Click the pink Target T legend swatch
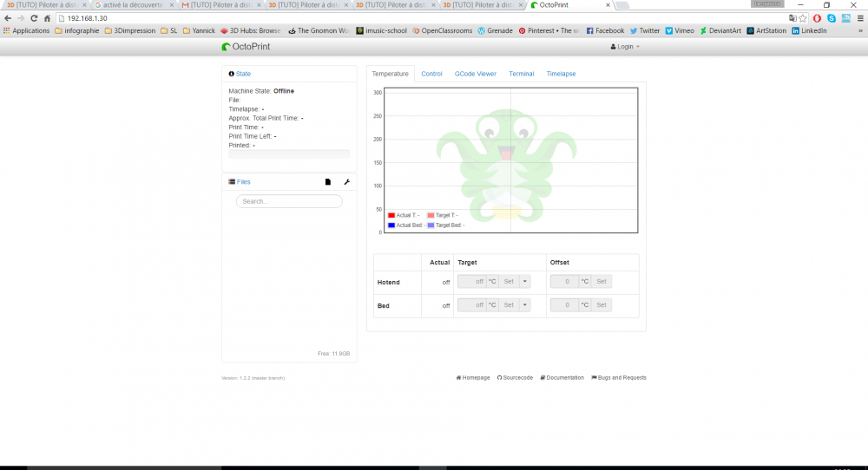The width and height of the screenshot is (868, 470). (x=431, y=215)
